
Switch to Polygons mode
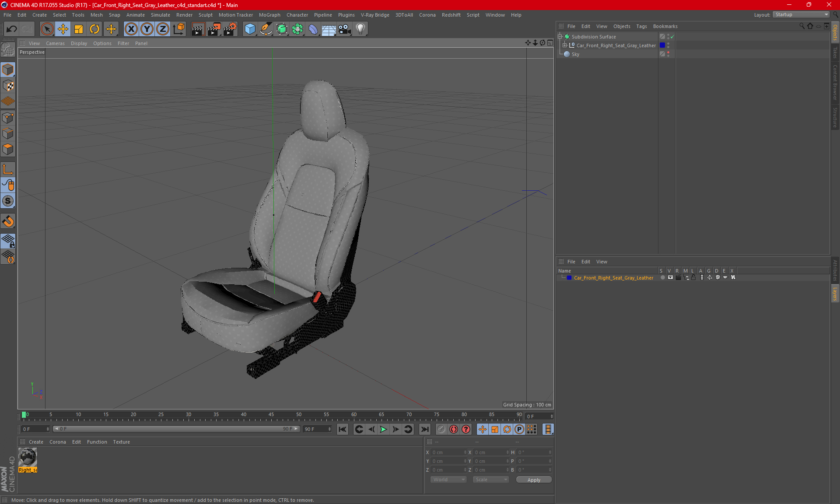point(8,149)
